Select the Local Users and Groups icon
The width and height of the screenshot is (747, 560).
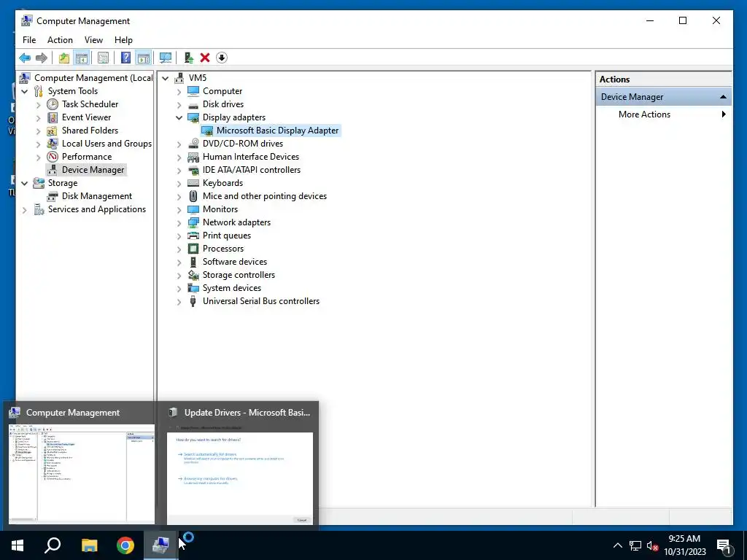click(x=53, y=144)
